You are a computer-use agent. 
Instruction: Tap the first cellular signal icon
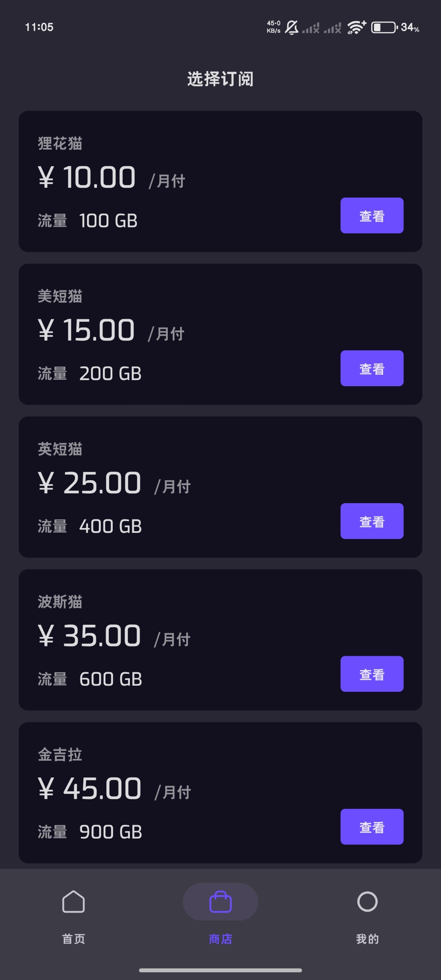tap(311, 28)
